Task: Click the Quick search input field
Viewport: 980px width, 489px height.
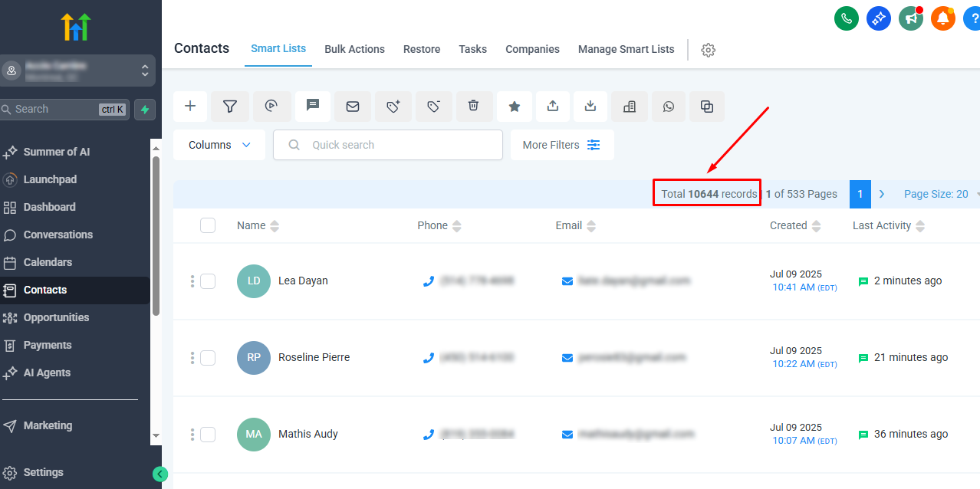Action: tap(388, 145)
